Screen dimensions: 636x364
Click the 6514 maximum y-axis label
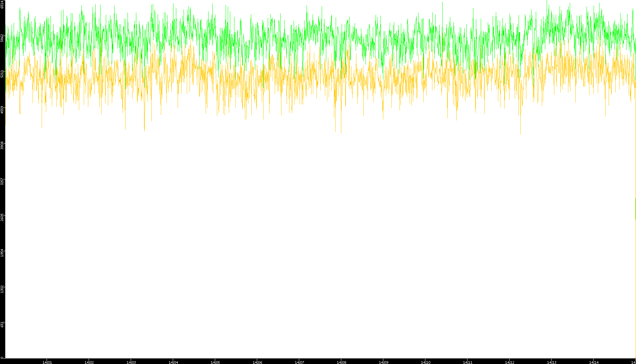pyautogui.click(x=2, y=4)
